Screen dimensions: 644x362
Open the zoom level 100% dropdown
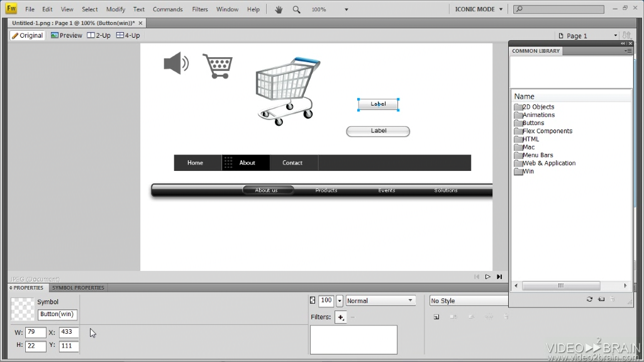coord(347,9)
